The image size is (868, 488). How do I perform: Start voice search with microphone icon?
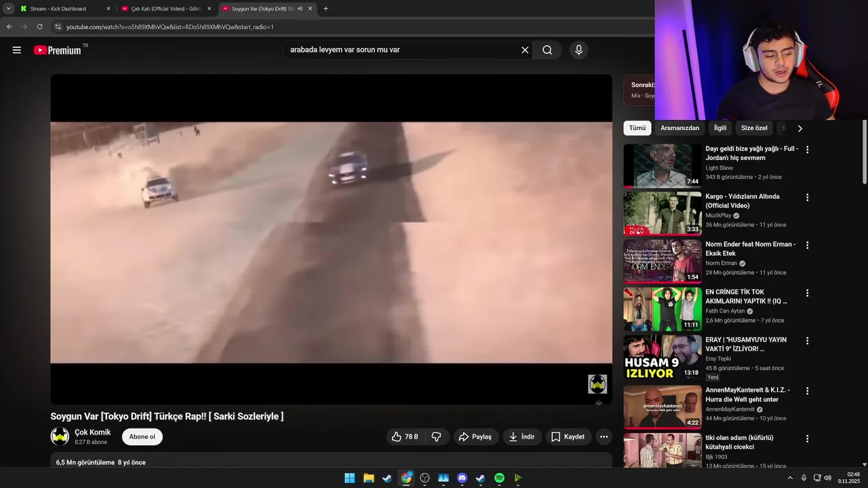click(578, 50)
